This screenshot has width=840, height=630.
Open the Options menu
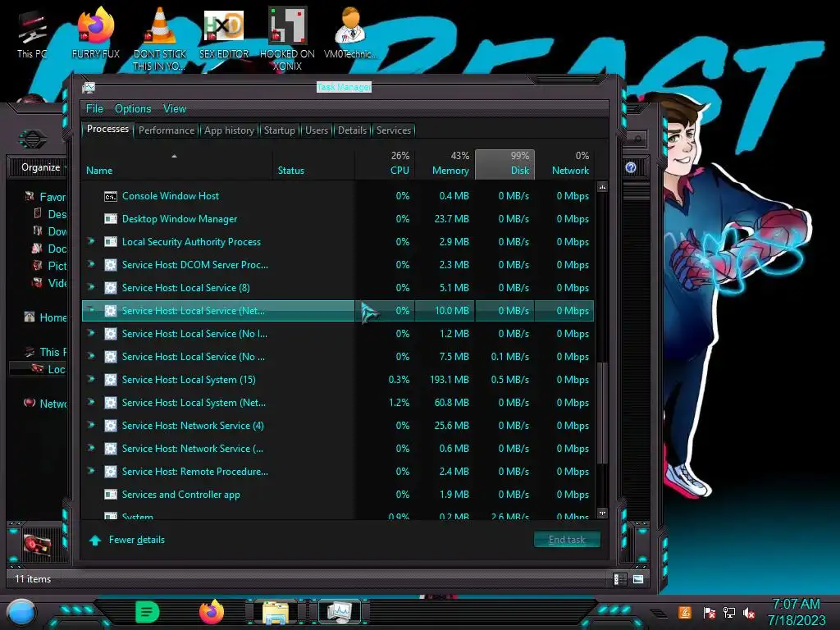(x=133, y=109)
